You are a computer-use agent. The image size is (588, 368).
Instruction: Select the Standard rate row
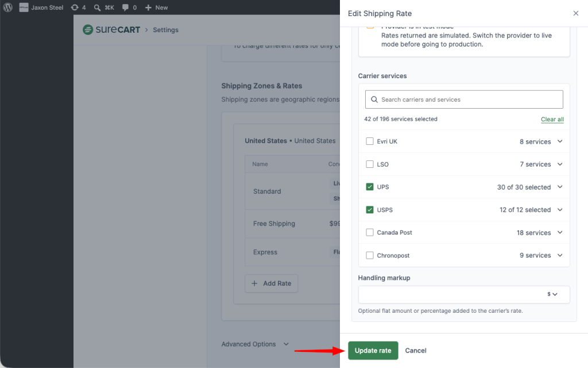[292, 191]
